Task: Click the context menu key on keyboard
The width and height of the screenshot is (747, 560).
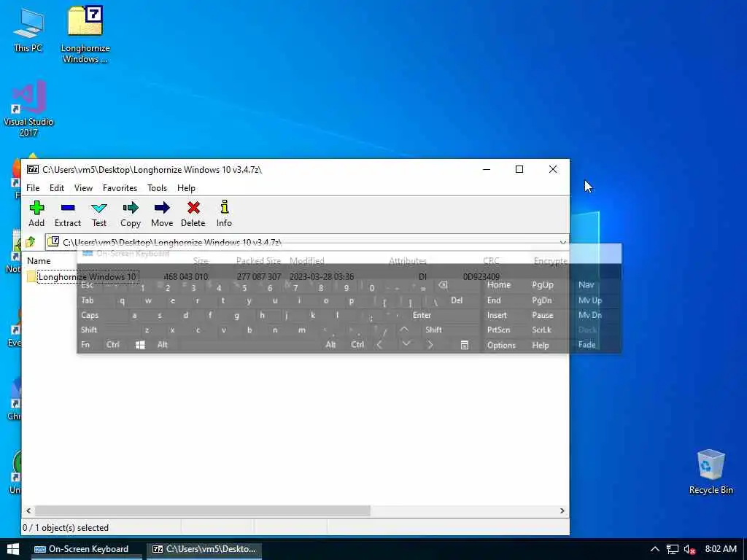Action: (465, 345)
